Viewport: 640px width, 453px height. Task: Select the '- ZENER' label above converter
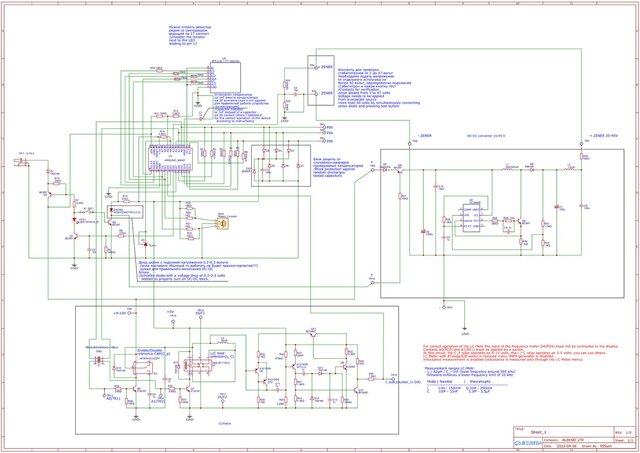tap(424, 135)
